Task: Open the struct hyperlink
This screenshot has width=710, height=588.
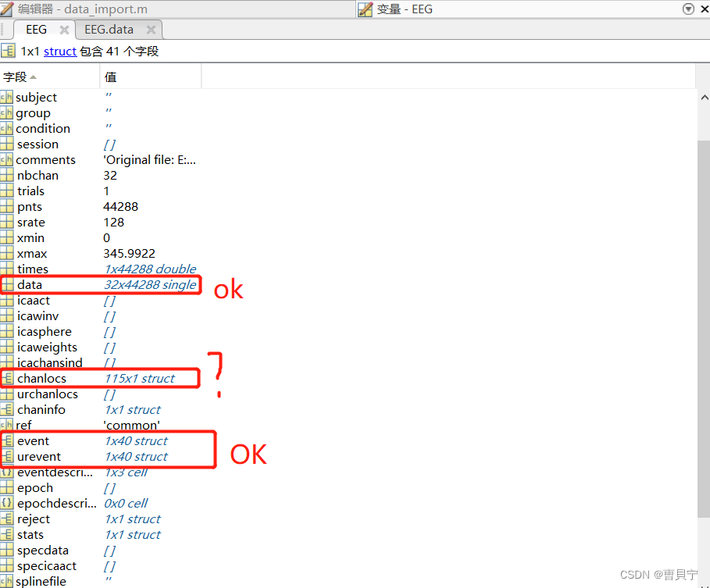Action: pyautogui.click(x=60, y=52)
